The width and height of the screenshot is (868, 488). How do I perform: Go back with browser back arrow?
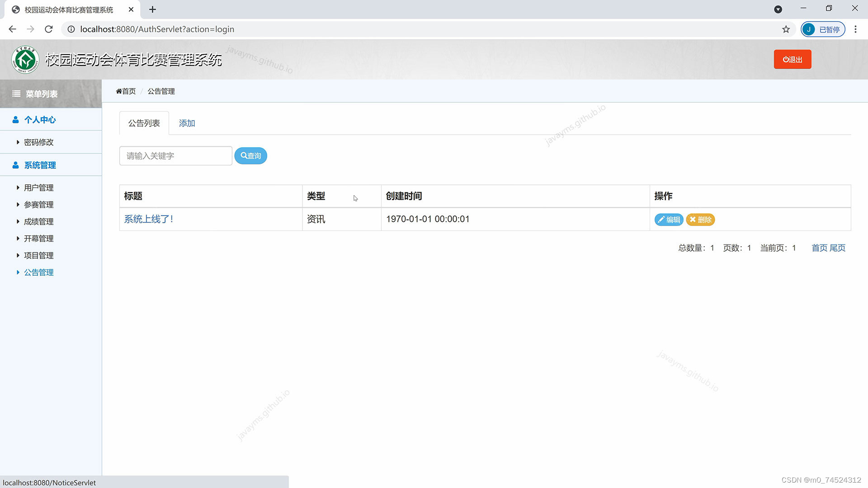coord(12,29)
